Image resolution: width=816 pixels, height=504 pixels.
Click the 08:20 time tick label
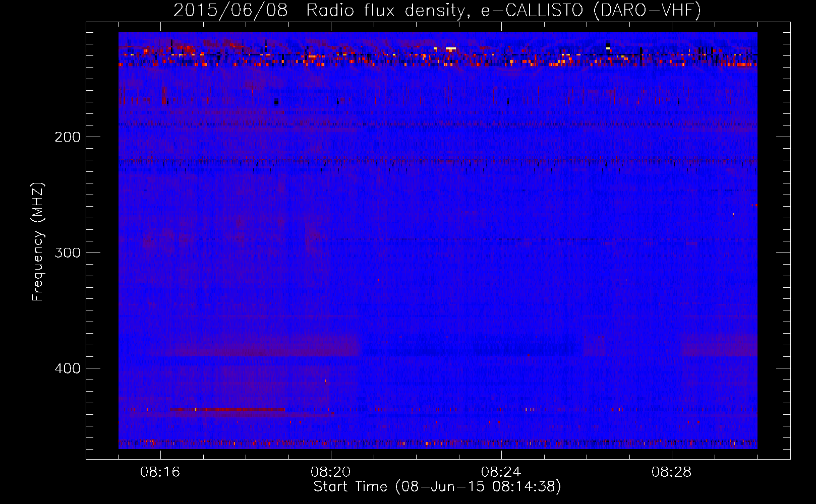click(331, 472)
